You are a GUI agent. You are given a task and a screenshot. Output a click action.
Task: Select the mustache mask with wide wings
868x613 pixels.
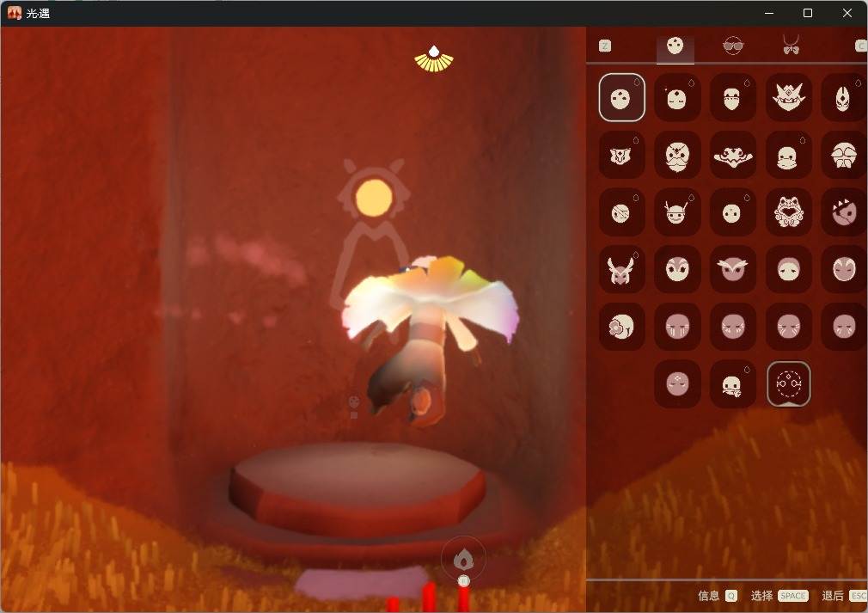733,155
